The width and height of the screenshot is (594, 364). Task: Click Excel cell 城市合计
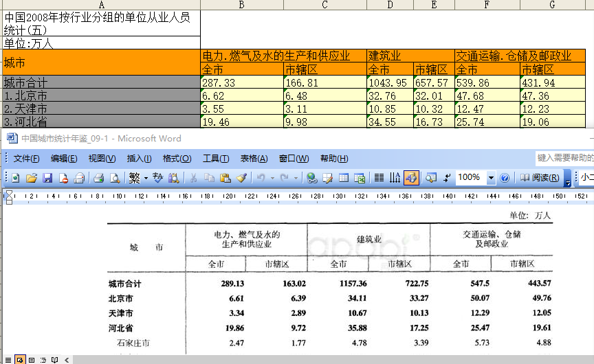(101, 82)
